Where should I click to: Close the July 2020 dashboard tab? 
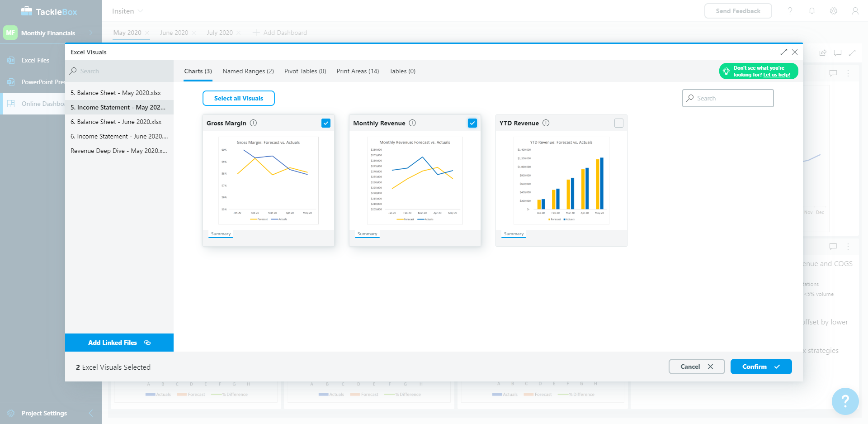point(239,33)
